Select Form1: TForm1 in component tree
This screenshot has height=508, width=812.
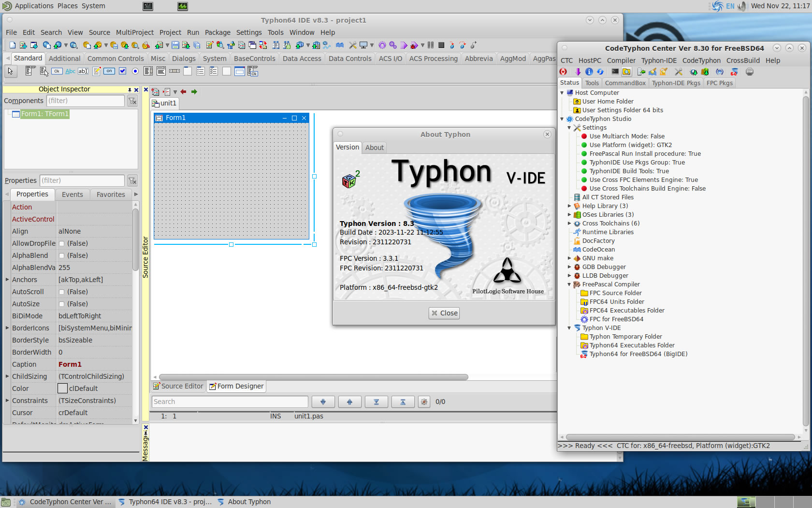click(x=44, y=114)
